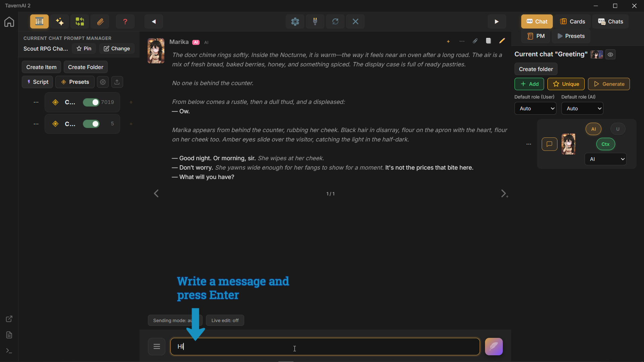The width and height of the screenshot is (644, 362).
Task: Open the document log icon in sidebar
Action: [x=9, y=335]
